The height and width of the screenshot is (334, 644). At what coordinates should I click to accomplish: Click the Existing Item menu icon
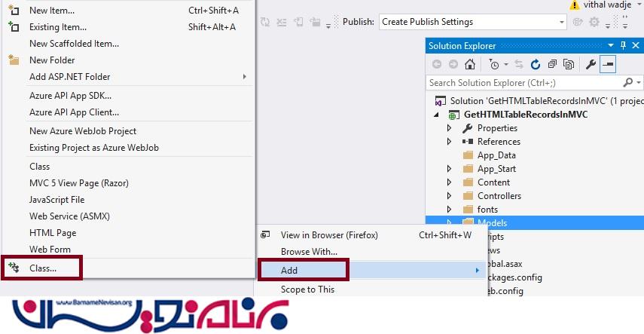14,26
